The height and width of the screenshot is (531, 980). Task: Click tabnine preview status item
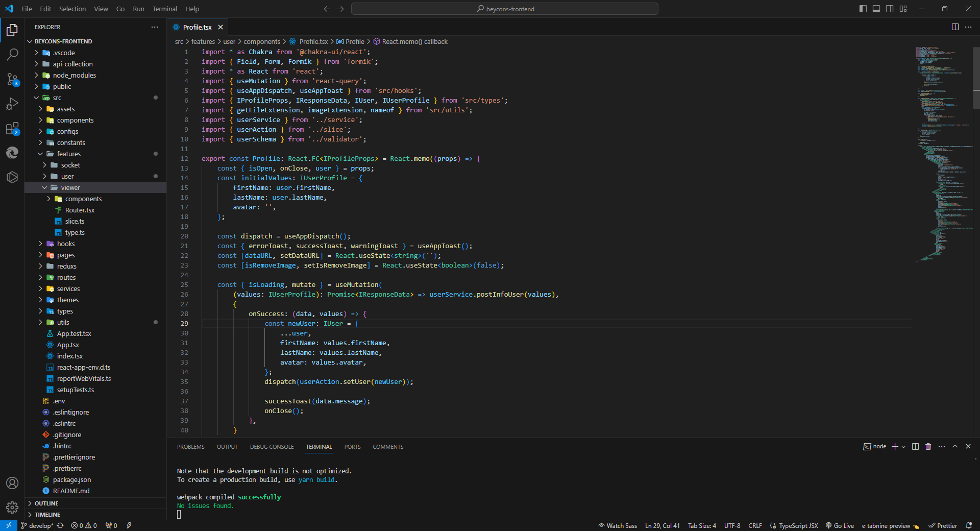tap(890, 525)
